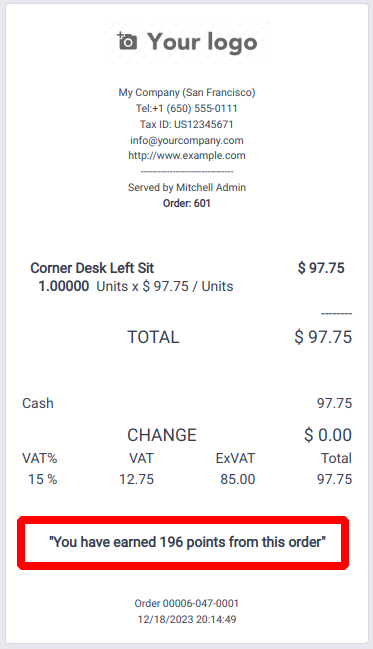
Task: Click the Cash payment line
Action: (187, 403)
